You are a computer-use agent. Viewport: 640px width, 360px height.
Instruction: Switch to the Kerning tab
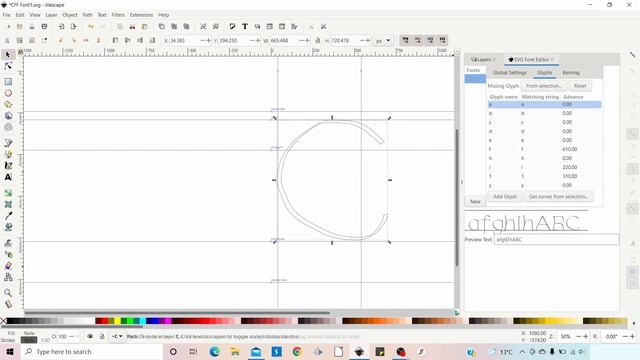click(x=571, y=73)
